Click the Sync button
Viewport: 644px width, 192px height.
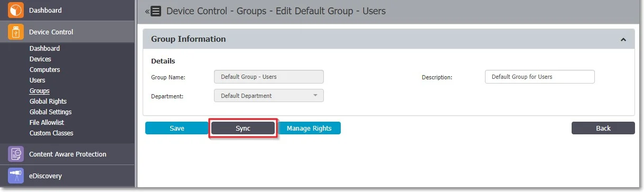[243, 128]
